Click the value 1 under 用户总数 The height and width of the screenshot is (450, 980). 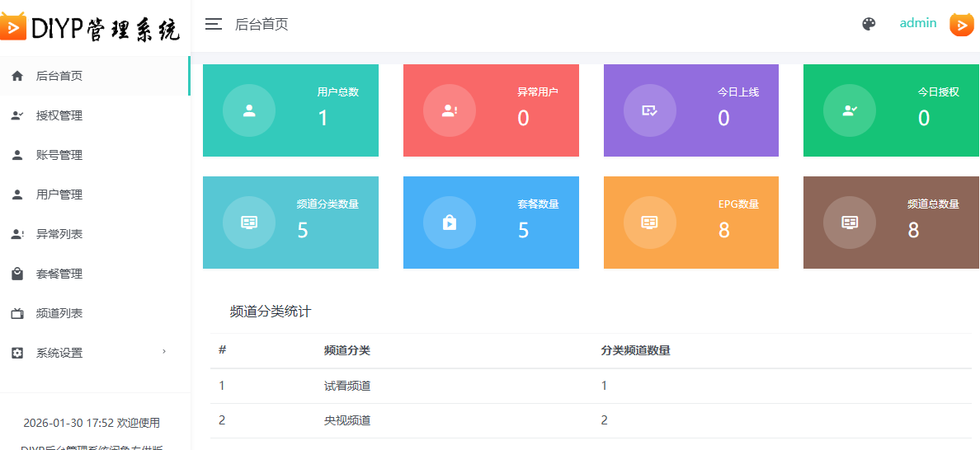click(323, 117)
